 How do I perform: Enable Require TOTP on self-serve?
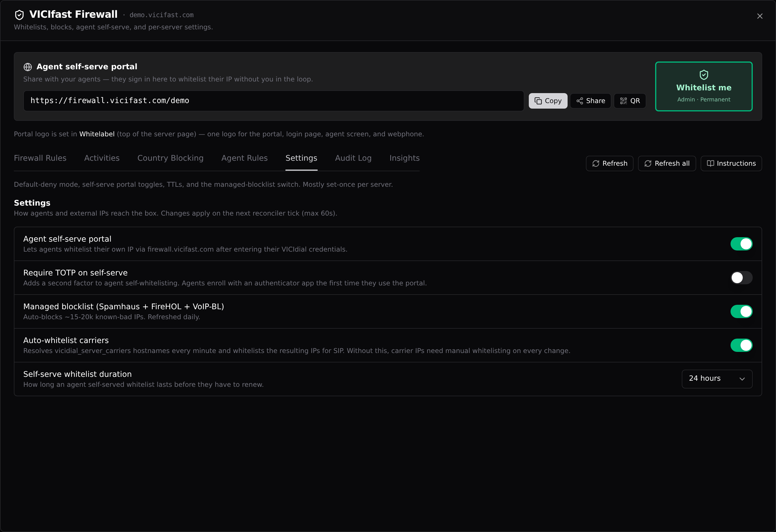point(741,278)
